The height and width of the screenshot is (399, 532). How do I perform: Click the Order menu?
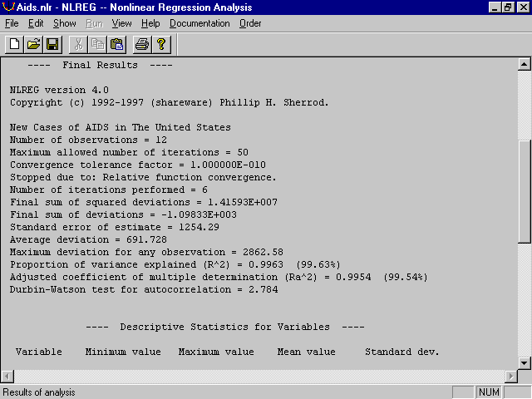250,23
